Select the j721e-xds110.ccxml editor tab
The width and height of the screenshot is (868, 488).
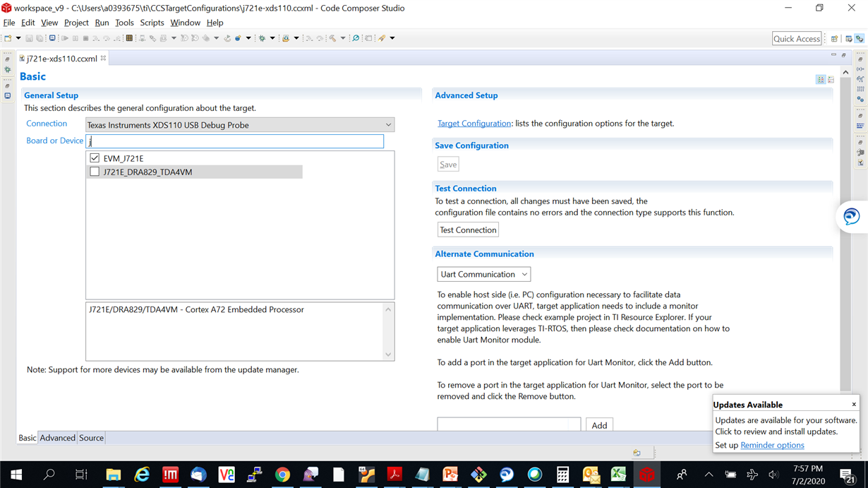pos(61,59)
